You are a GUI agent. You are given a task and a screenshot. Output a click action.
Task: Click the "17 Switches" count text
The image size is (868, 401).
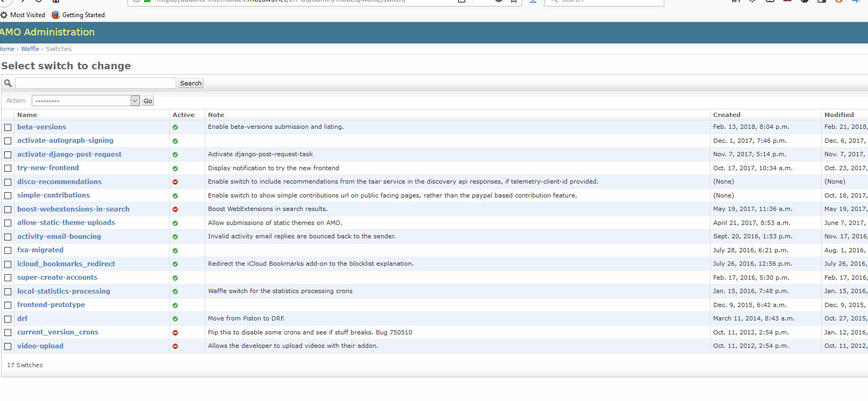tap(25, 365)
